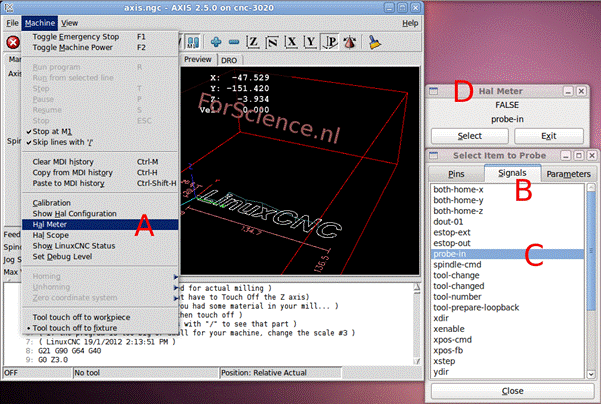Click the G-code pane scroll-down arrow

click(417, 361)
